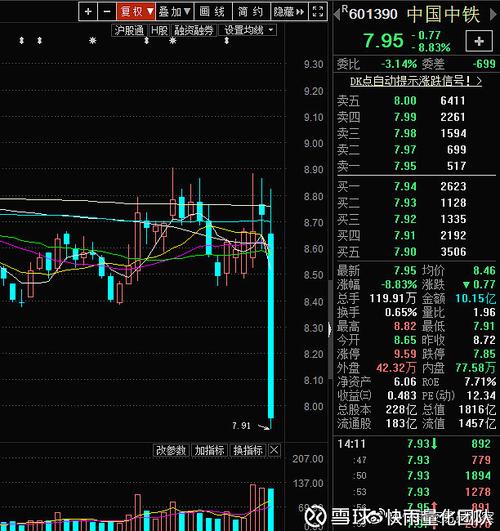The width and height of the screenshot is (500, 531).
Task: Click 均价 value 8.46
Action: coord(484,270)
